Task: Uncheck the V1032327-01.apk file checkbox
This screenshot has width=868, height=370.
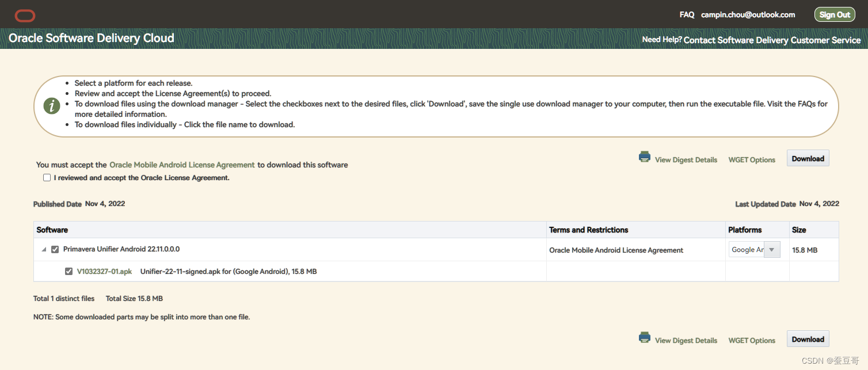Action: [68, 271]
